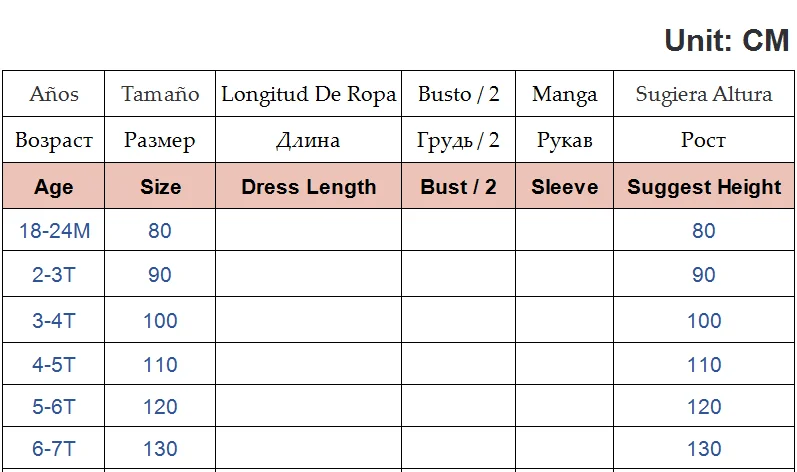Click the "Sugiera Altura" header cell

point(704,95)
